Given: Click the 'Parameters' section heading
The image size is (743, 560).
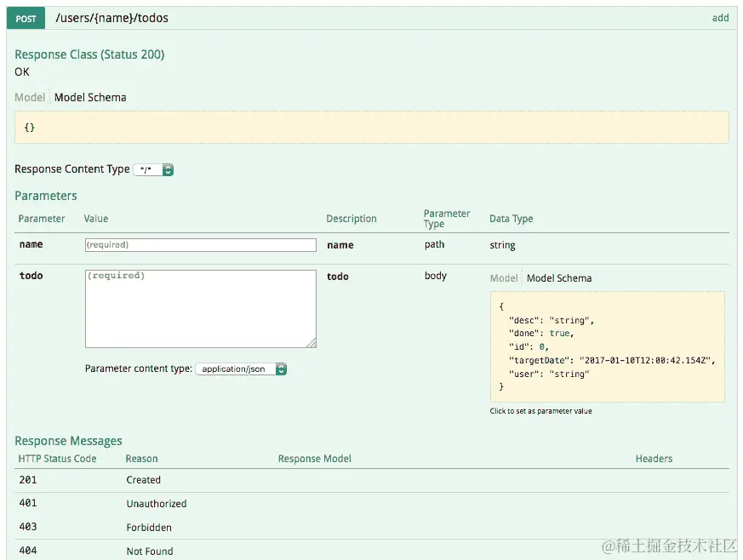Looking at the screenshot, I should tap(46, 196).
